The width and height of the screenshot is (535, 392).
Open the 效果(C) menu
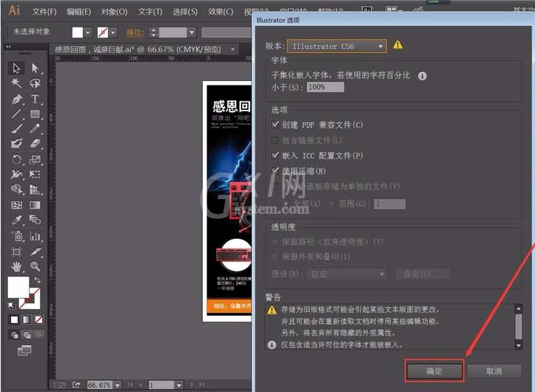click(x=221, y=12)
